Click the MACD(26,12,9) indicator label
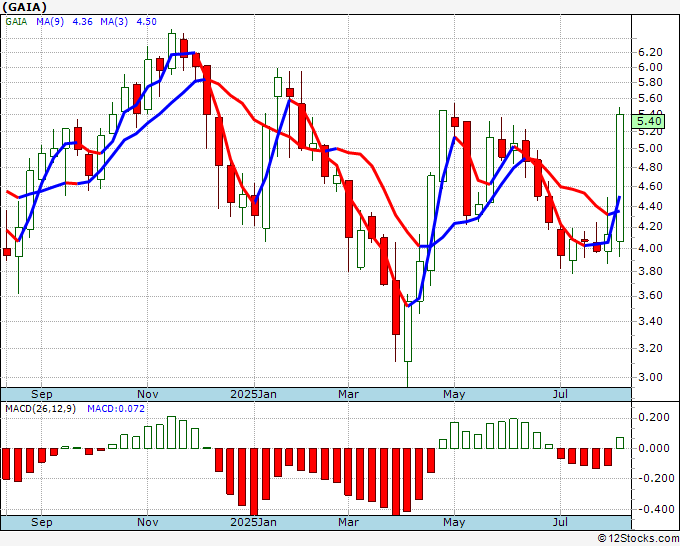The width and height of the screenshot is (680, 546). 40,409
